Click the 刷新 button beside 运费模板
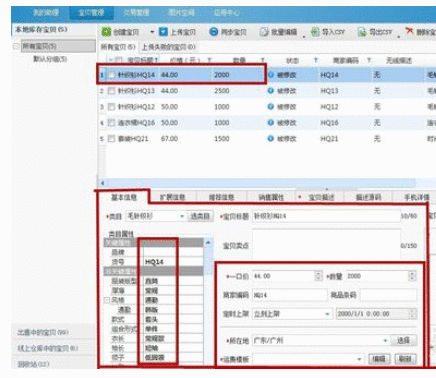The image size is (436, 378). 405,359
